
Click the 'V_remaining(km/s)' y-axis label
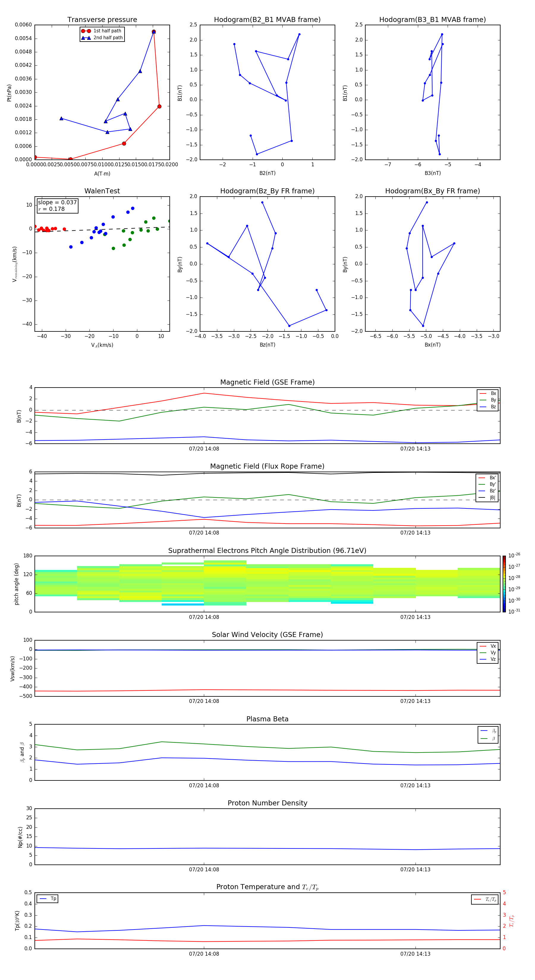(x=15, y=264)
